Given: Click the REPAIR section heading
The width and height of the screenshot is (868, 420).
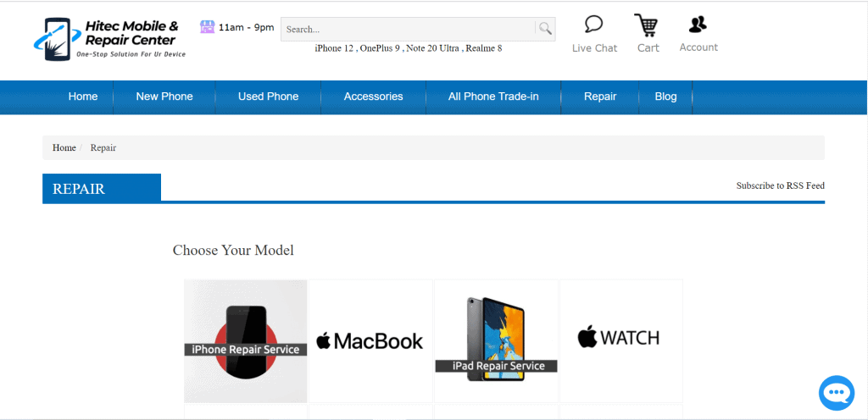Looking at the screenshot, I should click(x=79, y=189).
